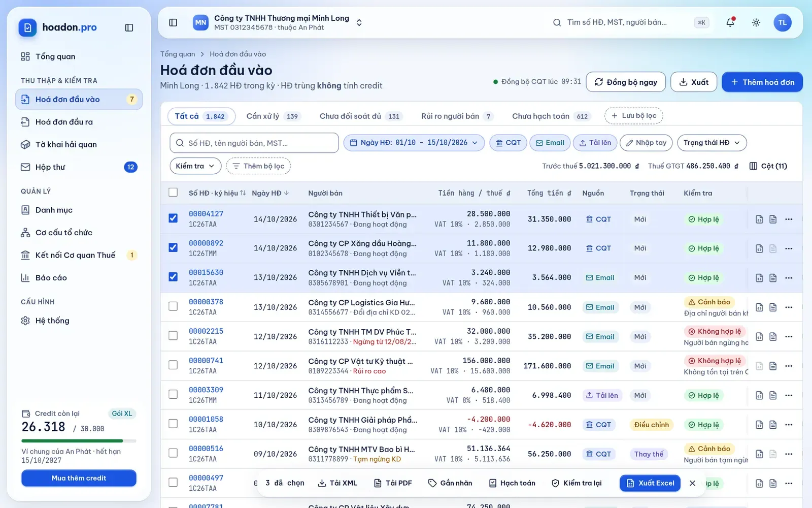View XML file icon for invoice 00000892
812x508 pixels.
[759, 248]
